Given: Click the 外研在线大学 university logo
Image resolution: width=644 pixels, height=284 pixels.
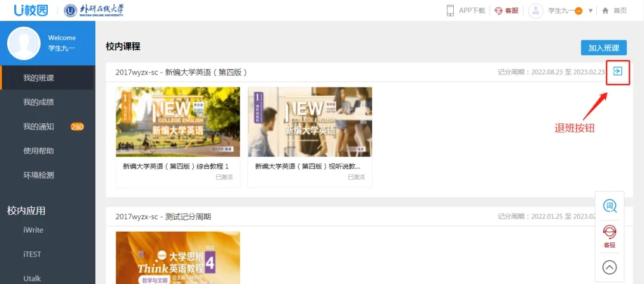Looking at the screenshot, I should (x=94, y=10).
